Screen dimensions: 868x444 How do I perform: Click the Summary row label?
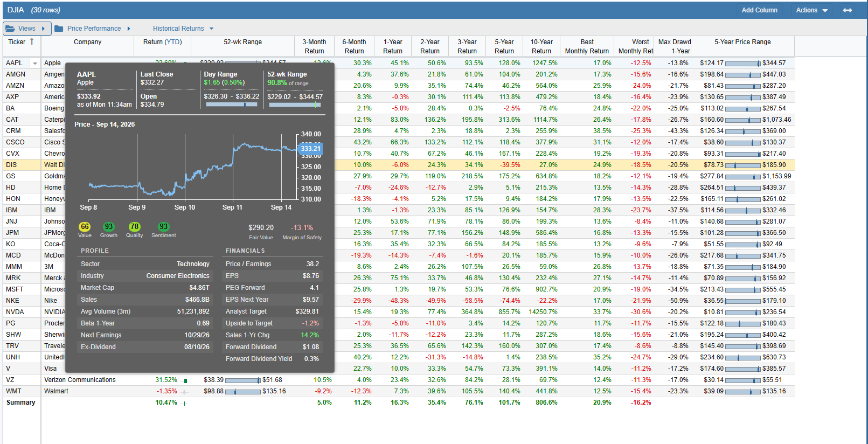pyautogui.click(x=20, y=403)
